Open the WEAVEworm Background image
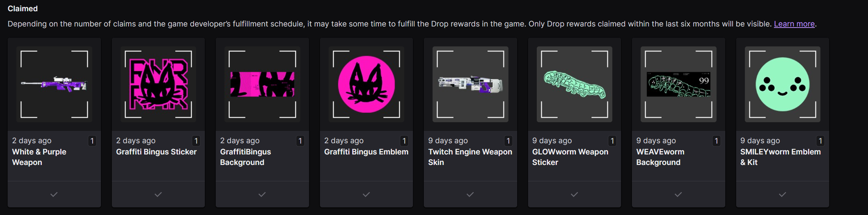 [678, 84]
